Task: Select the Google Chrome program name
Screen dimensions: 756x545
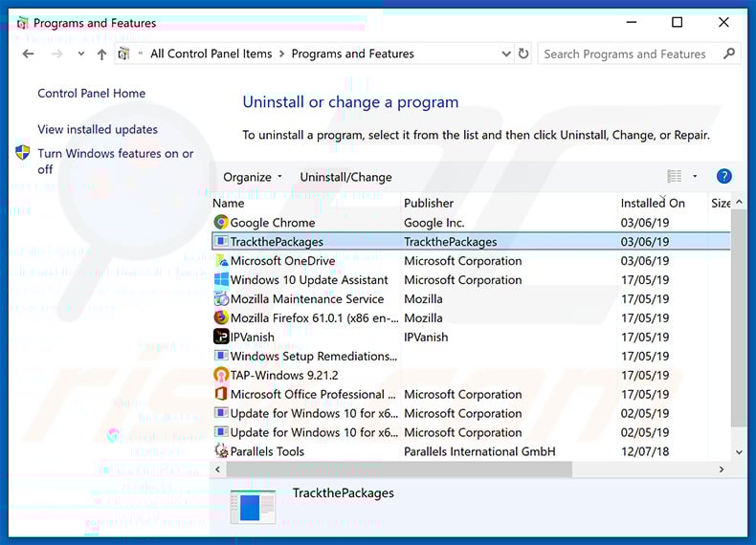Action: pyautogui.click(x=273, y=222)
